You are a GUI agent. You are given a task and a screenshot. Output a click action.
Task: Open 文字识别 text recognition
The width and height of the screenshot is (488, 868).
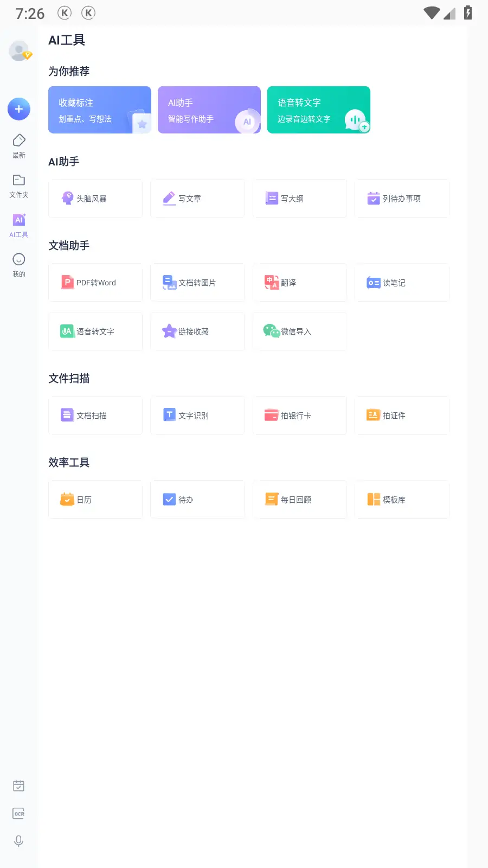pyautogui.click(x=197, y=416)
